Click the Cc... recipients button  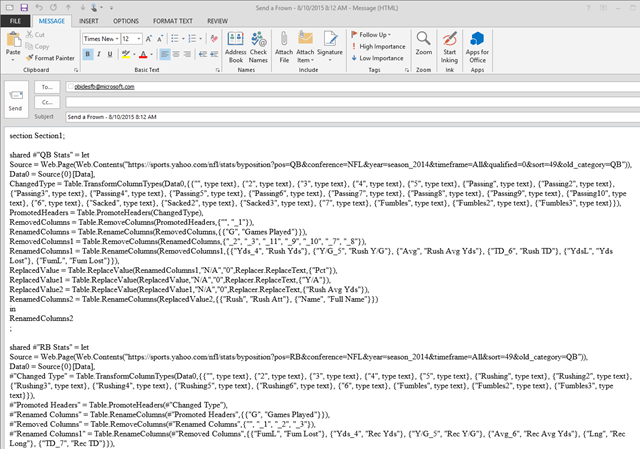[x=47, y=102]
